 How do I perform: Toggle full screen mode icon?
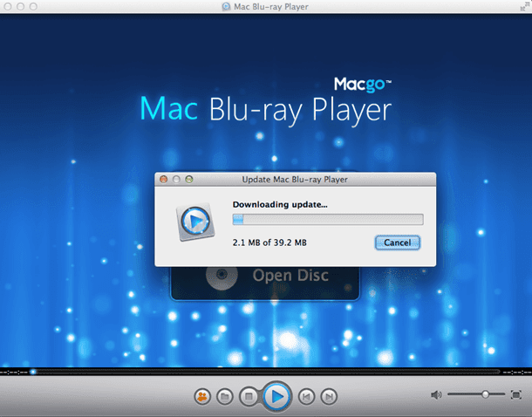pyautogui.click(x=516, y=394)
